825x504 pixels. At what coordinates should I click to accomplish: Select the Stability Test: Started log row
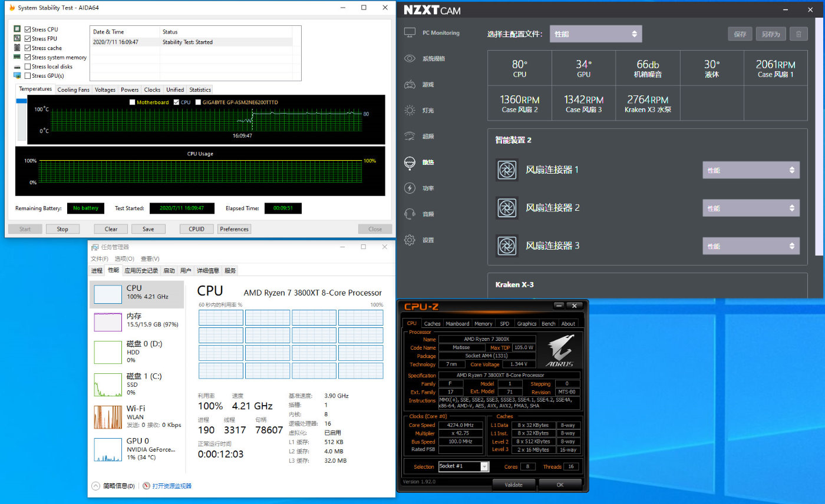[x=191, y=42]
